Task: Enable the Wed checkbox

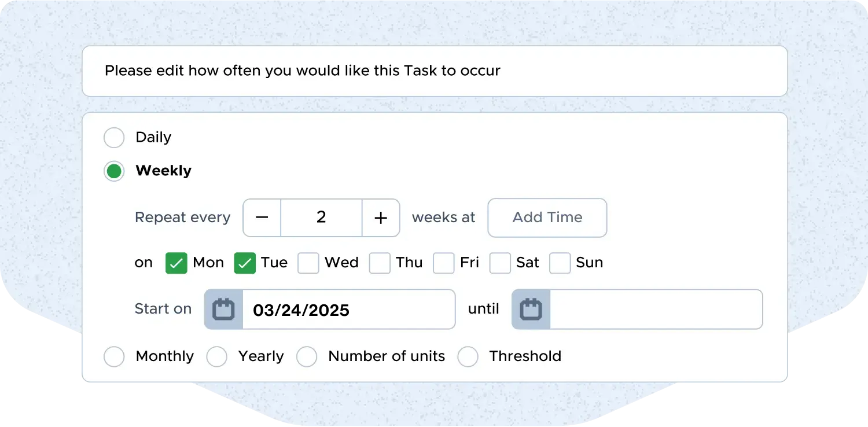Action: 308,263
